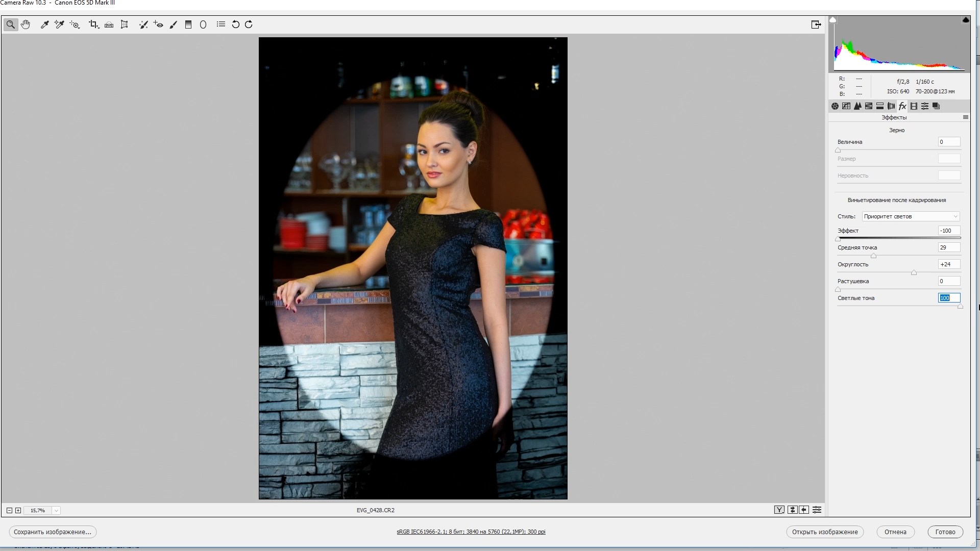Select the Straighten level tool
Screen dimensions: 980x551
tap(109, 24)
